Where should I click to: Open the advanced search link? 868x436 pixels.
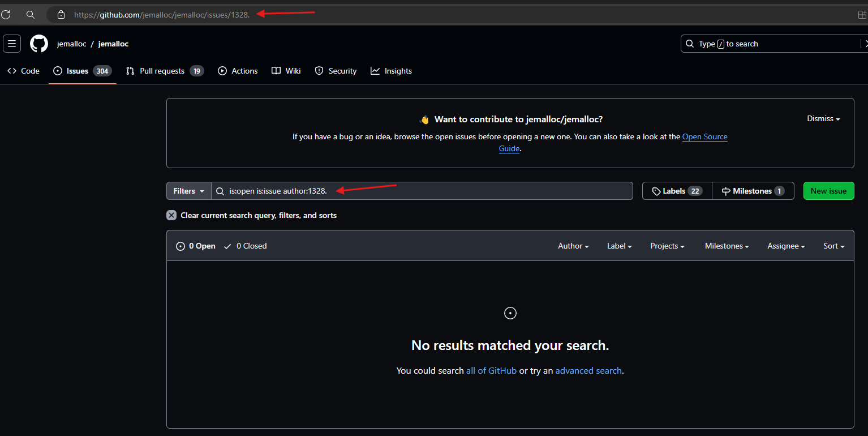pos(588,370)
